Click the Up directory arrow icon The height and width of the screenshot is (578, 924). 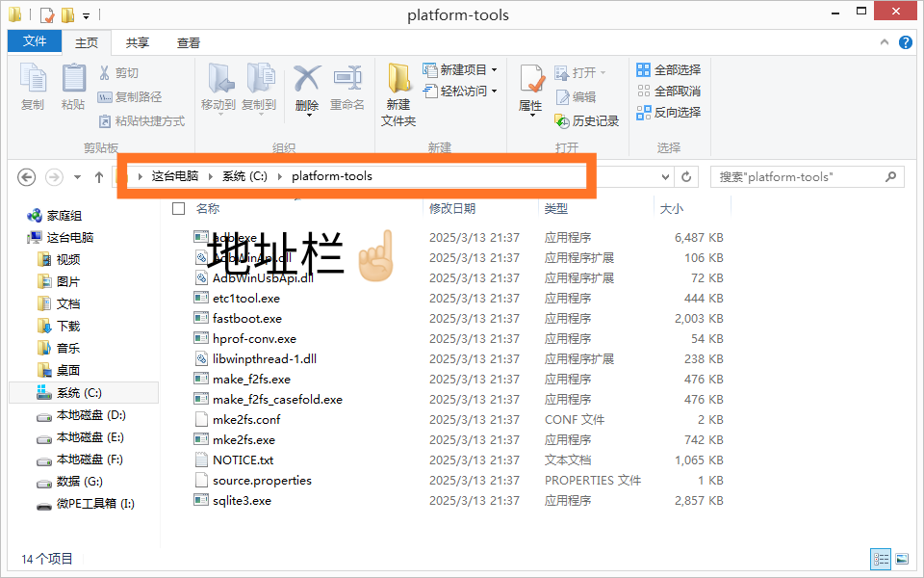[x=99, y=177]
